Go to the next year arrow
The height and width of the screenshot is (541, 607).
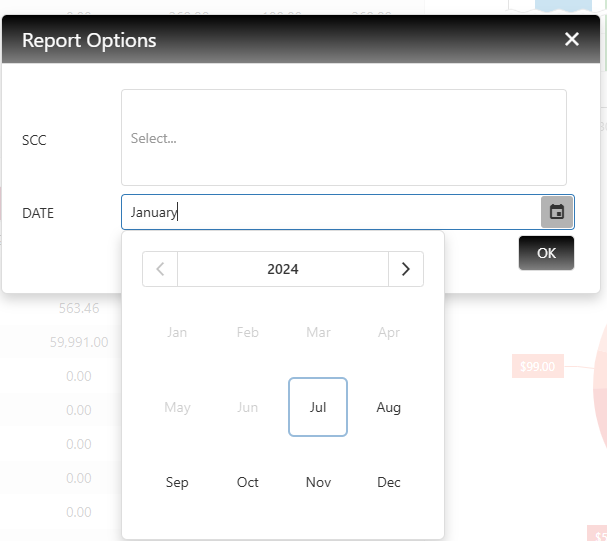[406, 269]
